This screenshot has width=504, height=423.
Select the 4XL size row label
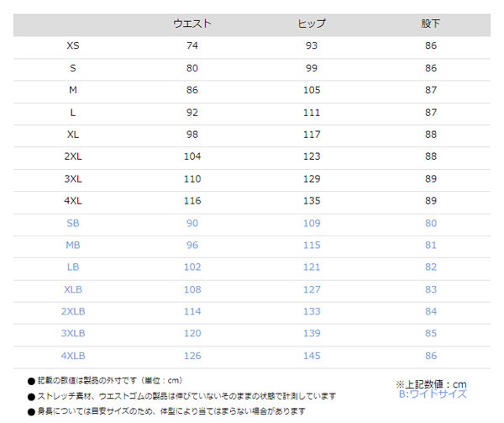pos(73,200)
